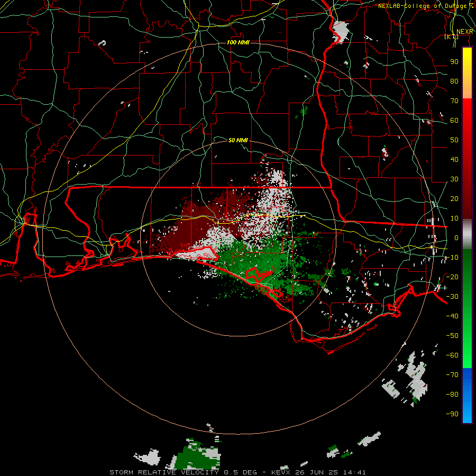This screenshot has width=476, height=476.
Task: Click the -20 velocity scale label
Action: [x=452, y=277]
